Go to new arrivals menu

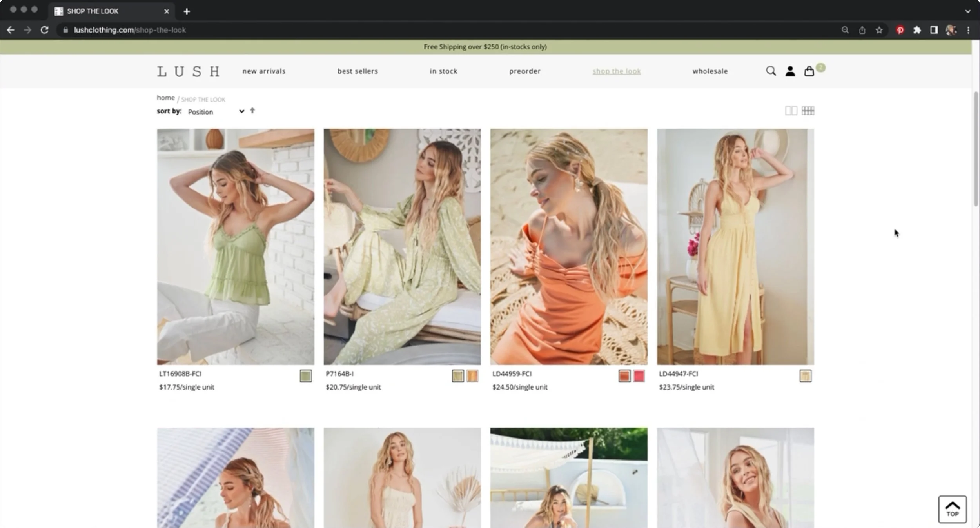point(264,71)
